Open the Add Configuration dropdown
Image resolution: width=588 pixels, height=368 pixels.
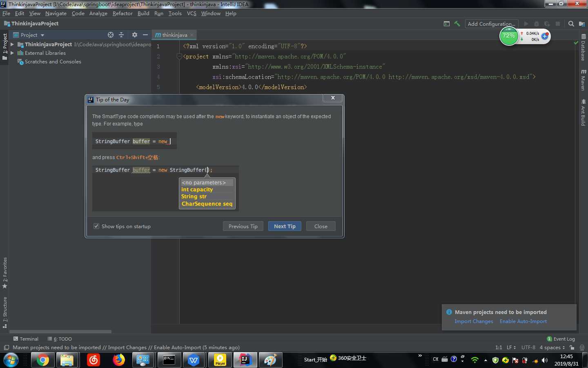(x=492, y=24)
